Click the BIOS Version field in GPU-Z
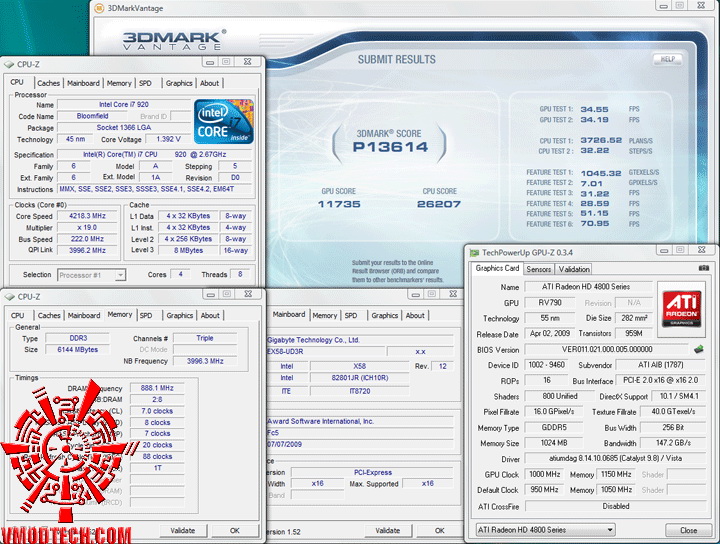This screenshot has height=544, width=720. tap(607, 349)
